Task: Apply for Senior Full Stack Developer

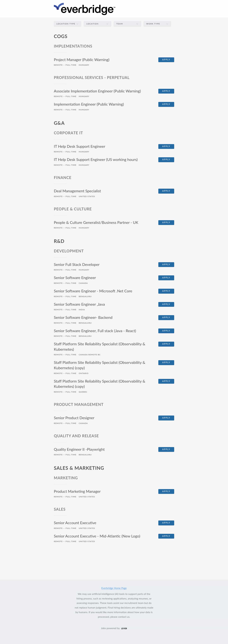Action: pyautogui.click(x=166, y=264)
